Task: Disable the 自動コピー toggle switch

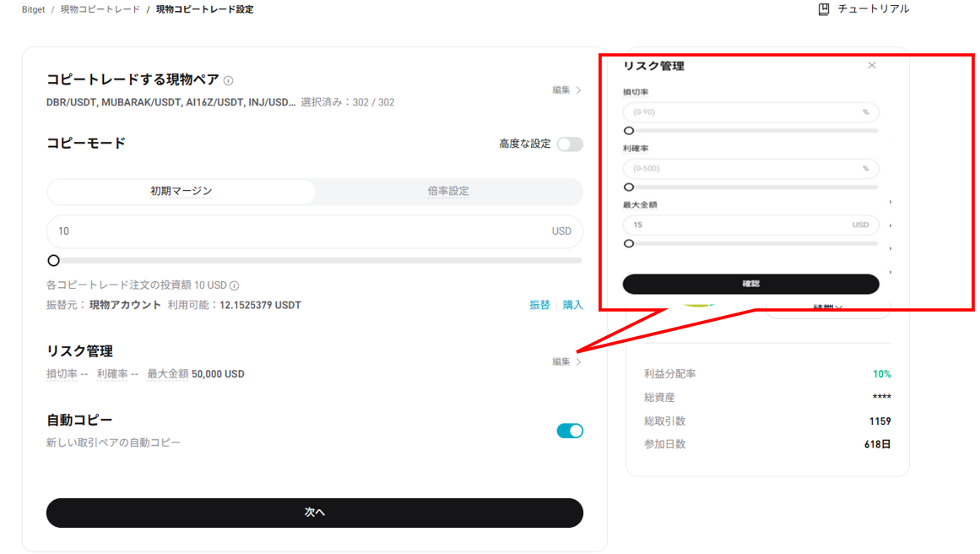Action: tap(570, 431)
